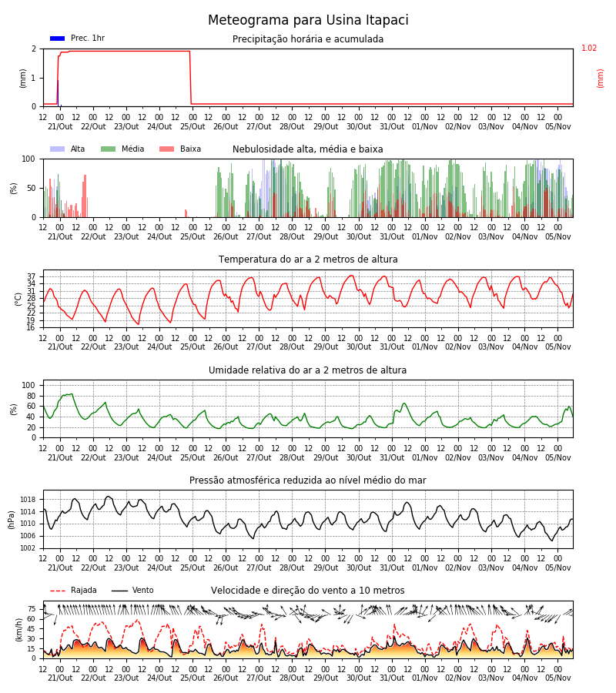The height and width of the screenshot is (693, 616).
Task: Click the Meteograma para Usina Itapaci title
Action: (308, 20)
